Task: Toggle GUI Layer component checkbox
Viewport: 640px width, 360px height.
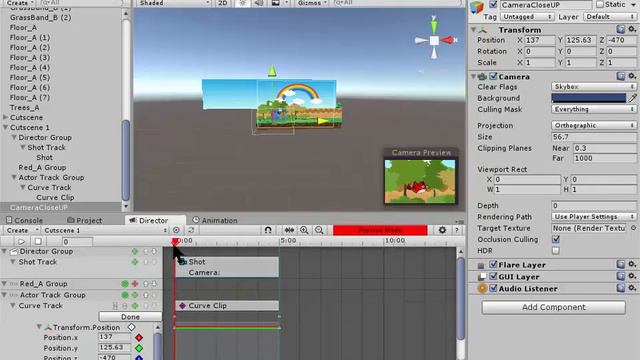Action: pyautogui.click(x=493, y=276)
